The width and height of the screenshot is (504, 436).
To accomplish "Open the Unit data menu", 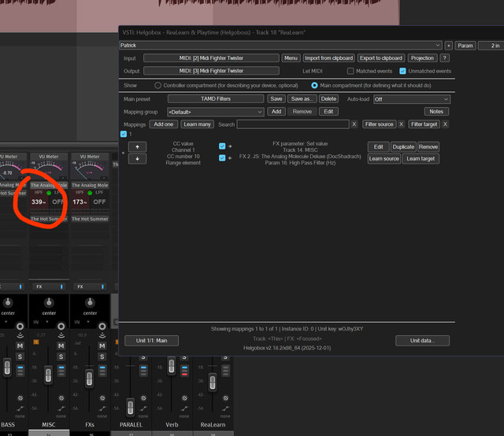I will pyautogui.click(x=422, y=341).
